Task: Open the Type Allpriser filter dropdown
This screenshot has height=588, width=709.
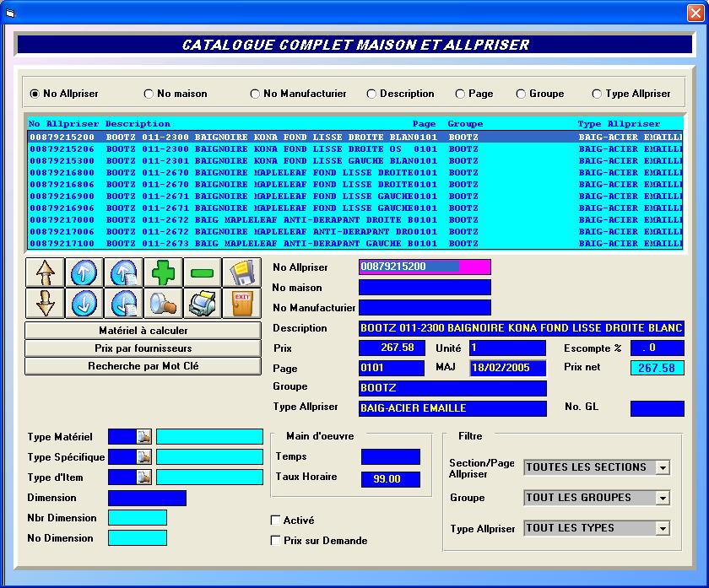Action: (663, 528)
